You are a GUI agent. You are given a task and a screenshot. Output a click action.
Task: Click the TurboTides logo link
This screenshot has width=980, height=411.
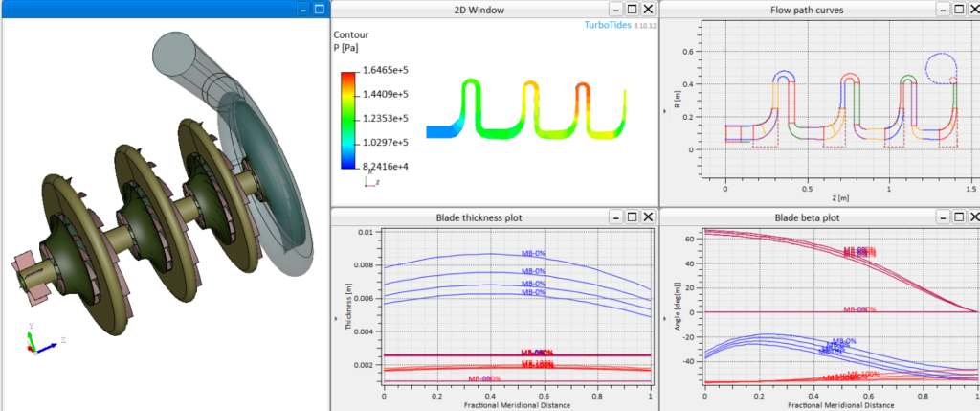click(612, 25)
